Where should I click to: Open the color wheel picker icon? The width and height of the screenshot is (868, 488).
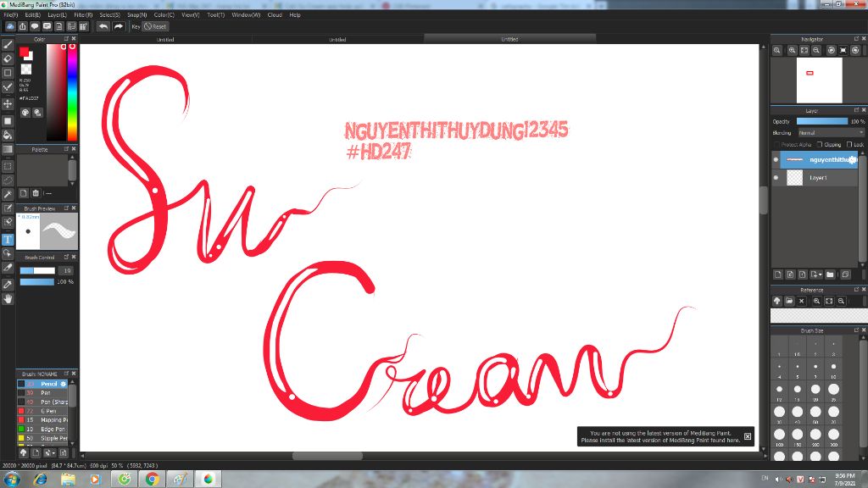pos(25,113)
